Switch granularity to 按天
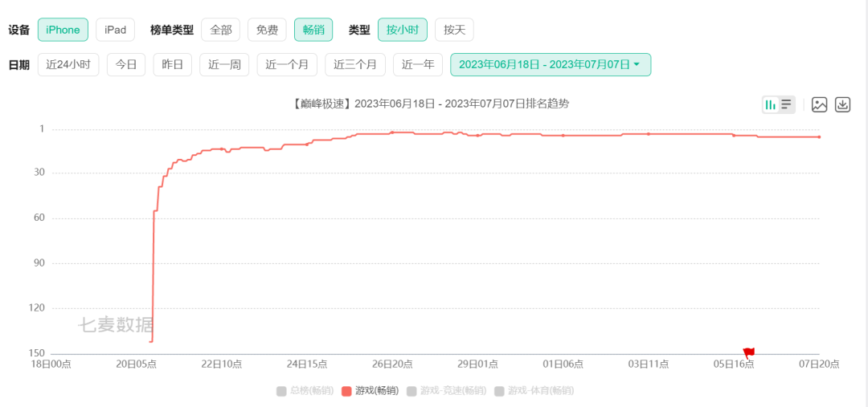Screen dimensions: 868x407 pos(454,30)
